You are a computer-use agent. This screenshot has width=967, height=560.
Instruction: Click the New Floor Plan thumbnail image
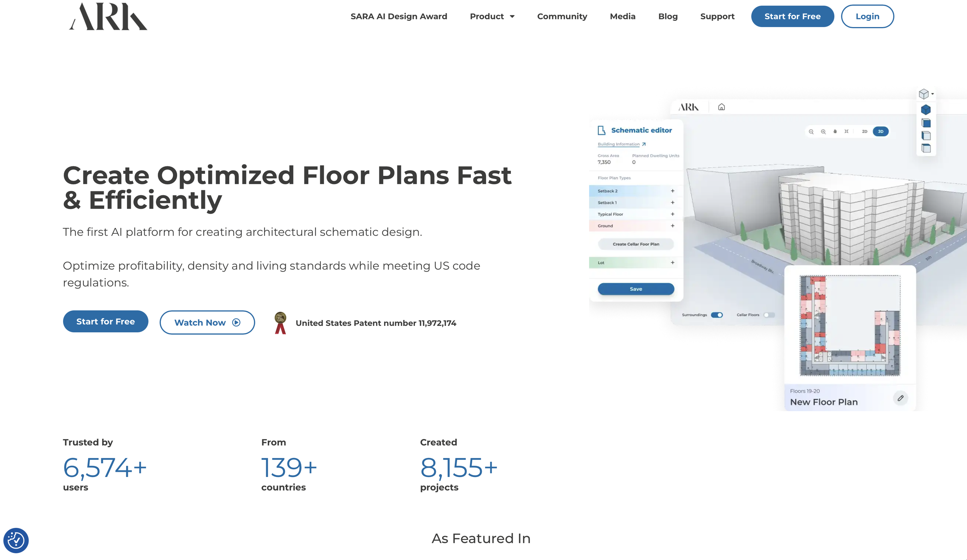pyautogui.click(x=850, y=325)
